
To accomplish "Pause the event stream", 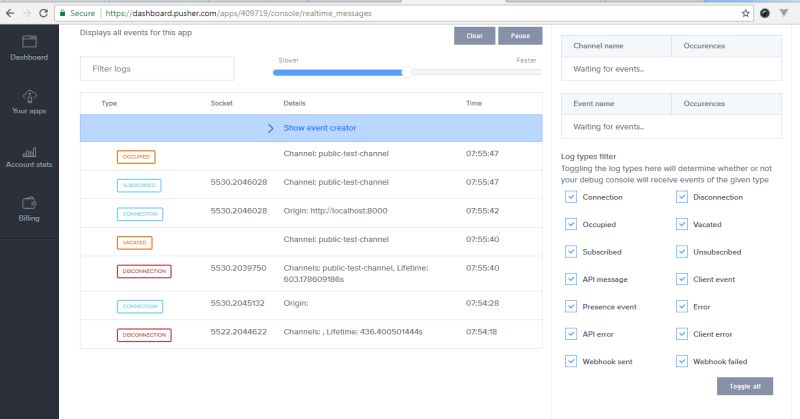I will (520, 36).
